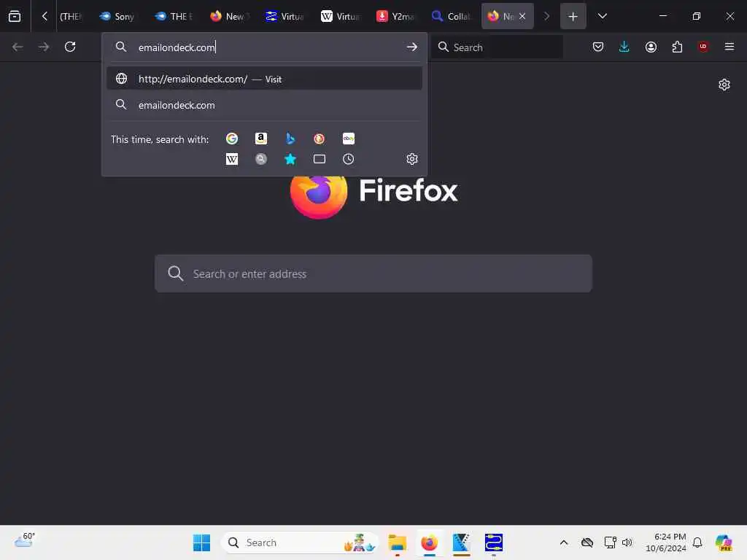Viewport: 747px width, 560px height.
Task: Switch to the Sony tab
Action: pos(117,16)
